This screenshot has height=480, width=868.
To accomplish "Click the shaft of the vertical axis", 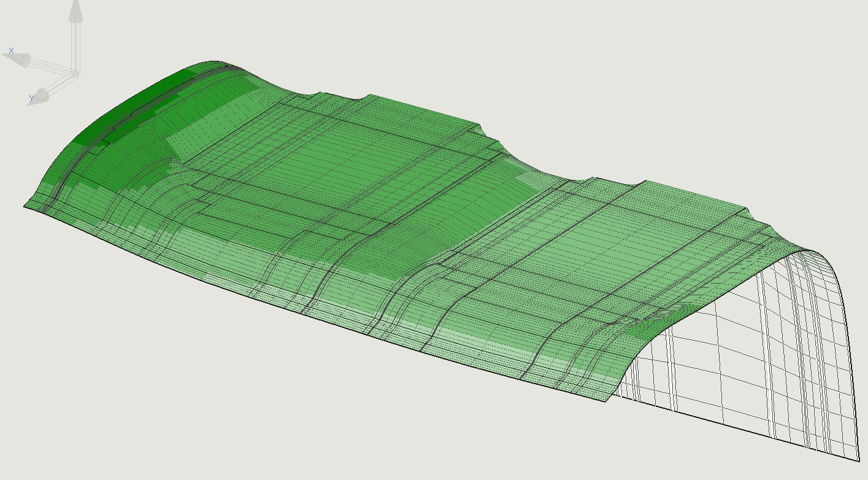I will [75, 46].
